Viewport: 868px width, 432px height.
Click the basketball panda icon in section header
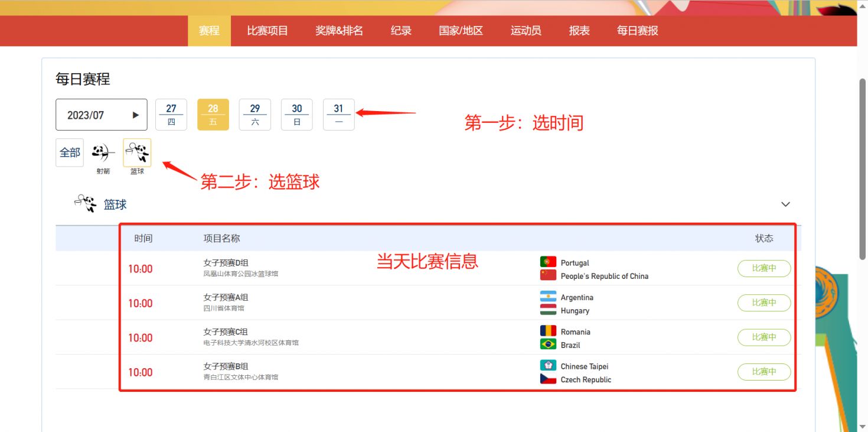click(x=85, y=204)
